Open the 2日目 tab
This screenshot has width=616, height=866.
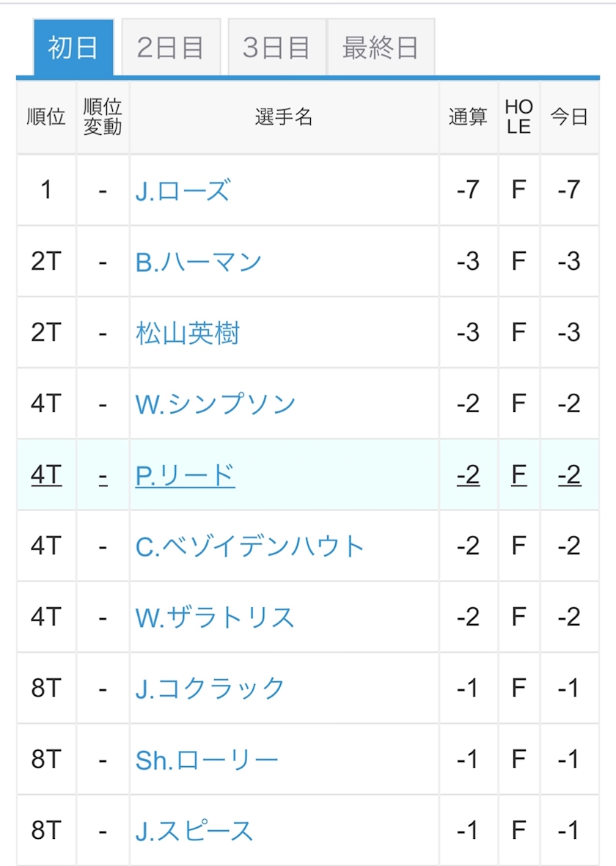(x=171, y=48)
